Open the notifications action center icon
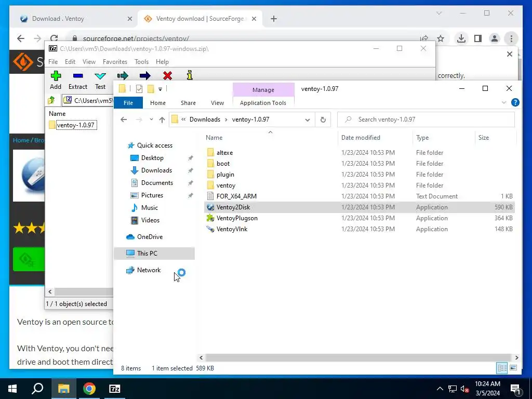Screen dimensions: 532x399 click(x=515, y=389)
